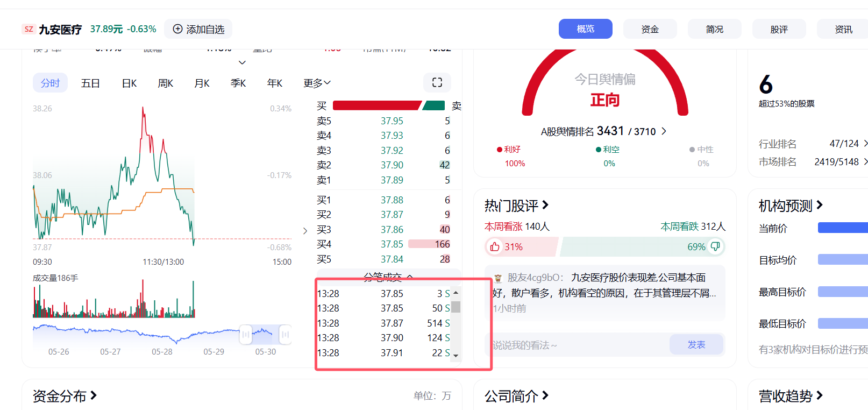Image resolution: width=868 pixels, height=410 pixels.
Task: Click 本周看涨 140人 text
Action: click(517, 227)
